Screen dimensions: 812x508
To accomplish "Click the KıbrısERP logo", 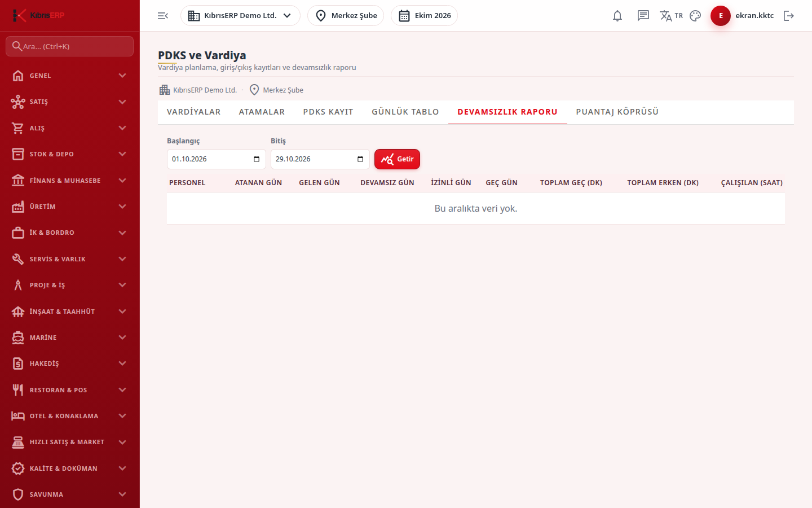I will tap(38, 15).
